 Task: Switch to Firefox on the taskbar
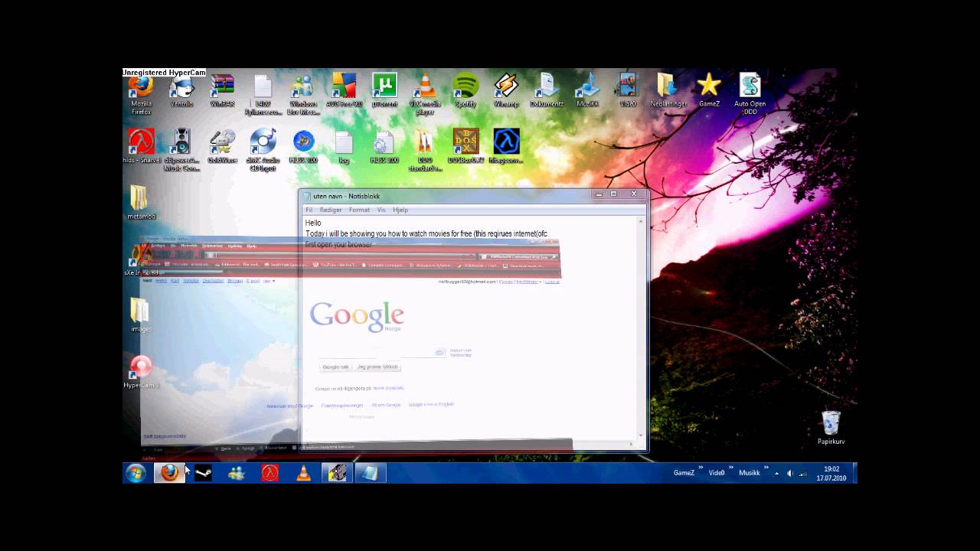169,473
